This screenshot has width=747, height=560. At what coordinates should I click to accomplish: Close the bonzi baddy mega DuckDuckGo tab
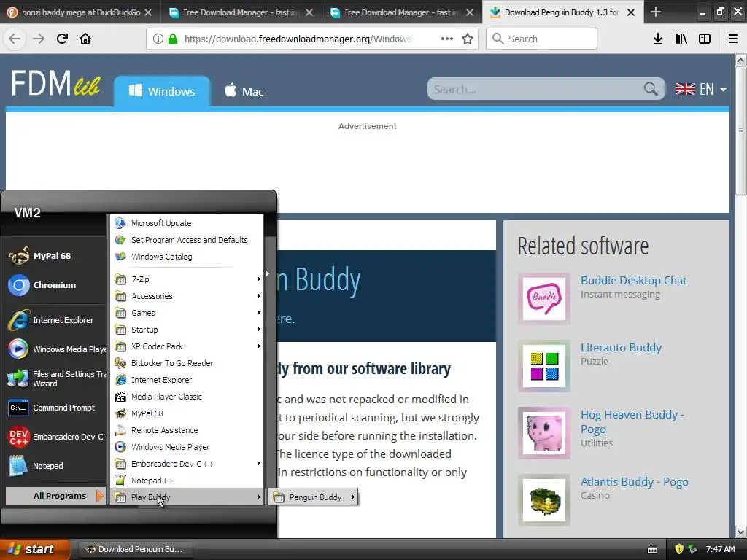point(148,12)
